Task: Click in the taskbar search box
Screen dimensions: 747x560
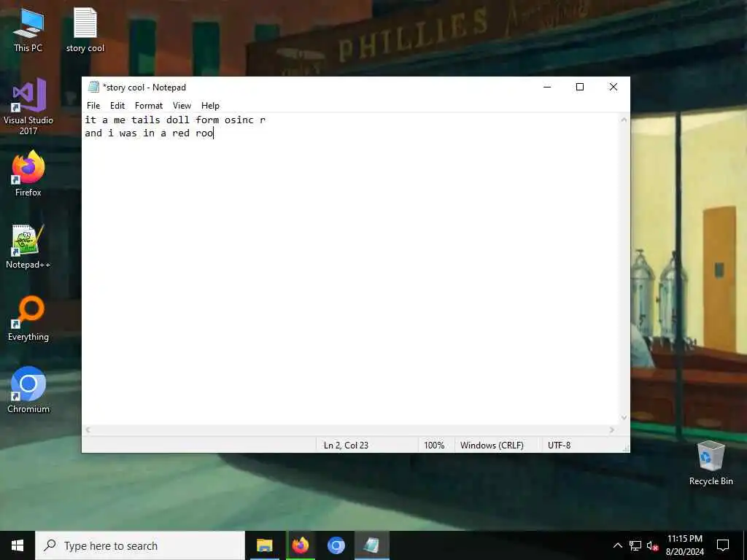Action: point(140,545)
